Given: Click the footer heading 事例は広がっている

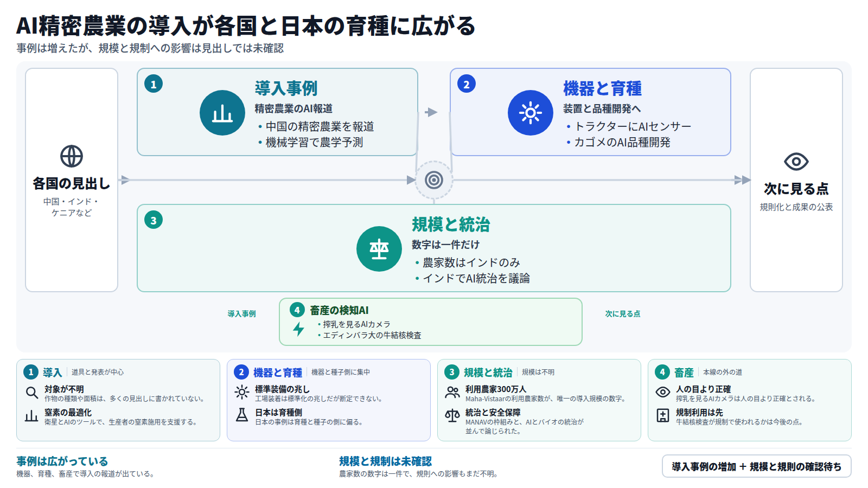Looking at the screenshot, I should pyautogui.click(x=62, y=461).
